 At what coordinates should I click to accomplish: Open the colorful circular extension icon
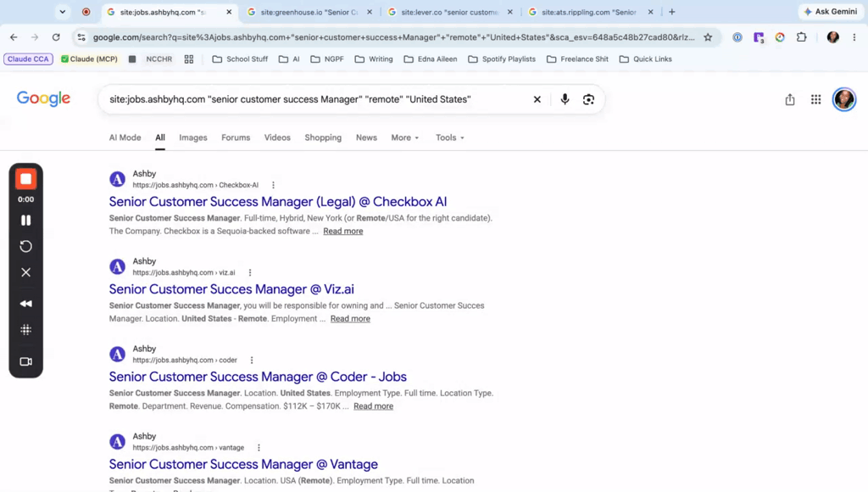780,37
